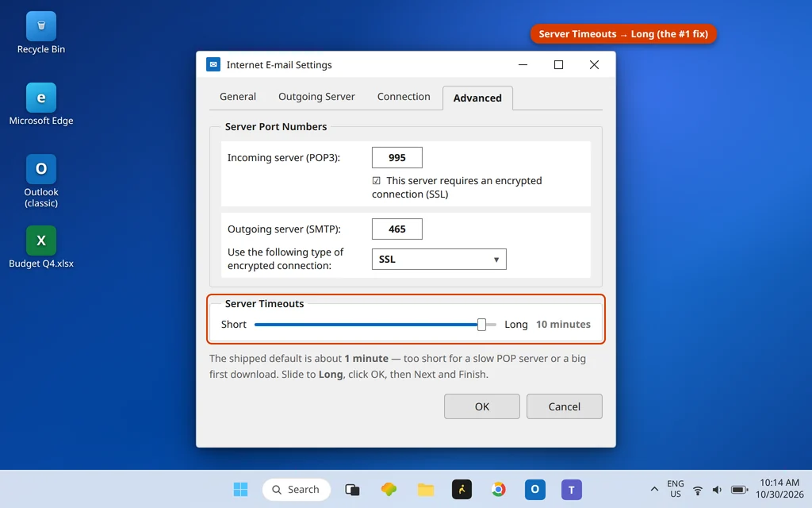Click the "Short" label of the timeout slider

click(234, 325)
